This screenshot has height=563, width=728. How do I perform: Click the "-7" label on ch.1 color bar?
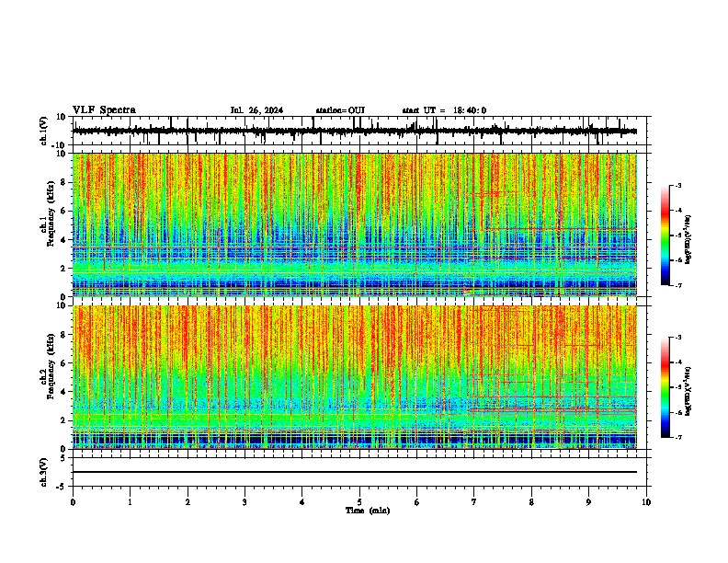[x=678, y=286]
